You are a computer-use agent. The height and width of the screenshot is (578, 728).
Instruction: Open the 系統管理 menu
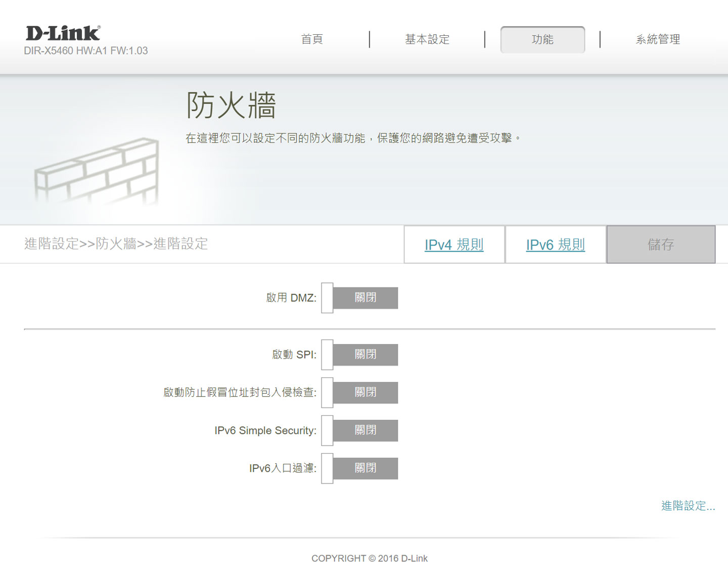tap(658, 39)
